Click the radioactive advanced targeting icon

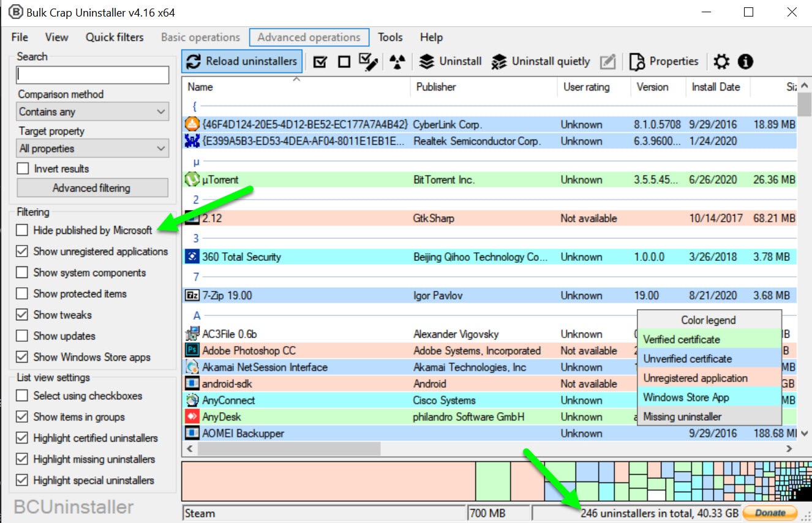[397, 62]
